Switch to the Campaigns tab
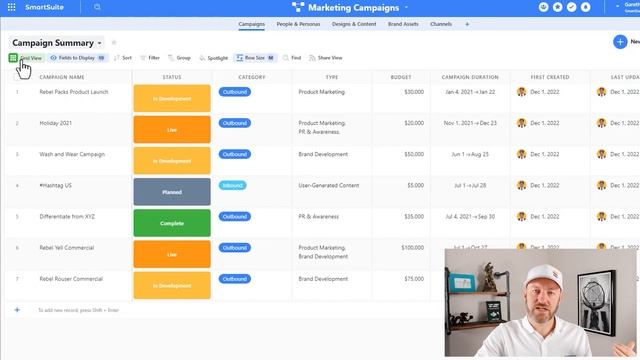Image resolution: width=640 pixels, height=360 pixels. point(251,24)
